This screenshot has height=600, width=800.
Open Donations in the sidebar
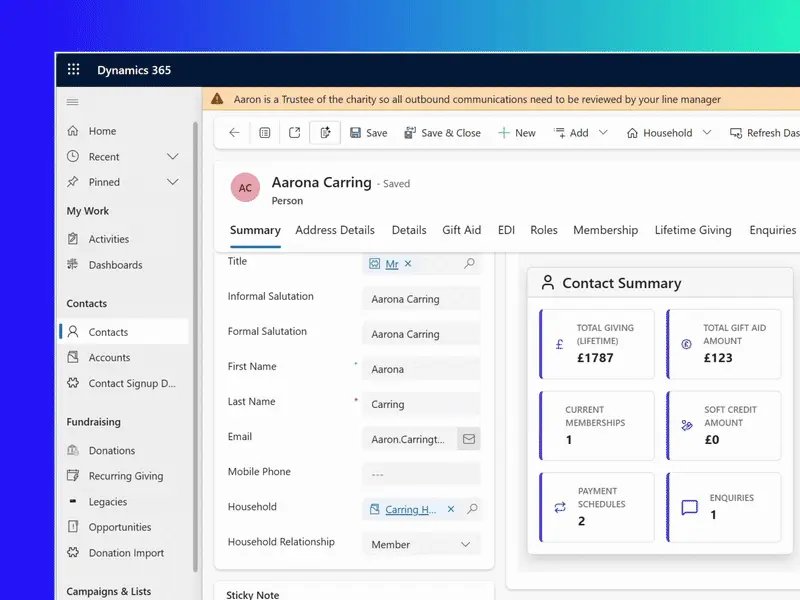pos(111,451)
